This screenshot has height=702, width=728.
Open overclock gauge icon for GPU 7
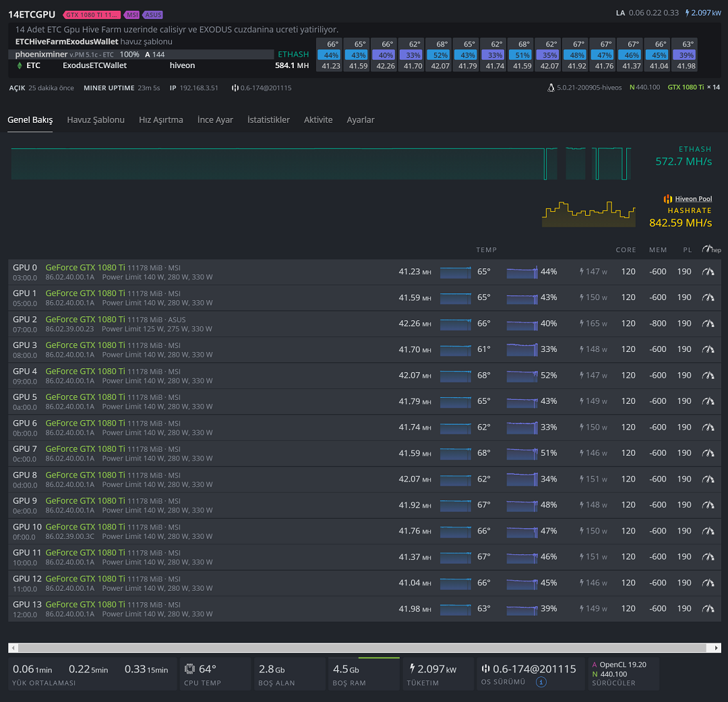[708, 453]
